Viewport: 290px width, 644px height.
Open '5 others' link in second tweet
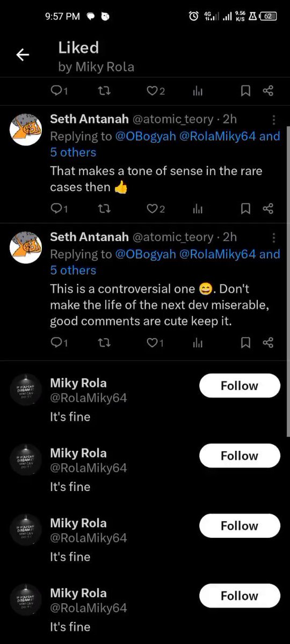73,270
